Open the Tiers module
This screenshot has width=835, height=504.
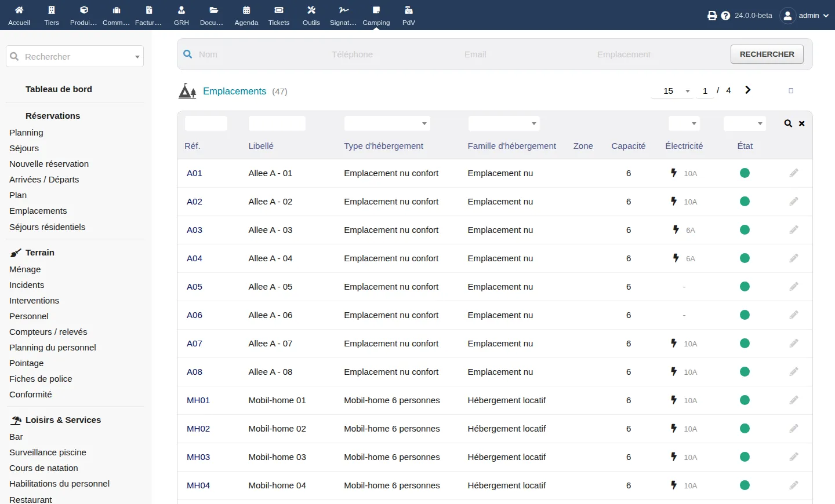tap(52, 16)
